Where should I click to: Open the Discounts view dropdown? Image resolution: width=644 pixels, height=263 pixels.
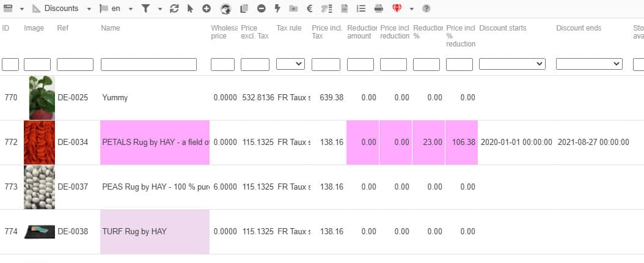62,9
